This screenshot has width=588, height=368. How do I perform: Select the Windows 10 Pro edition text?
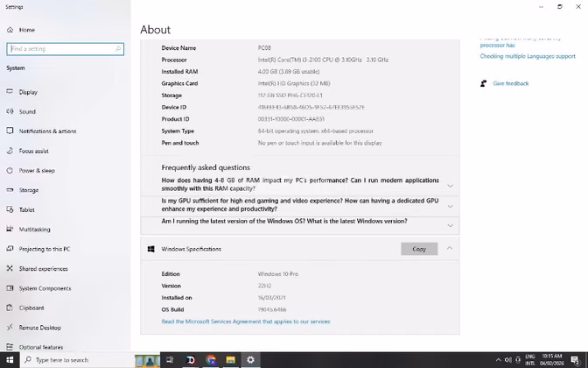[x=278, y=274]
